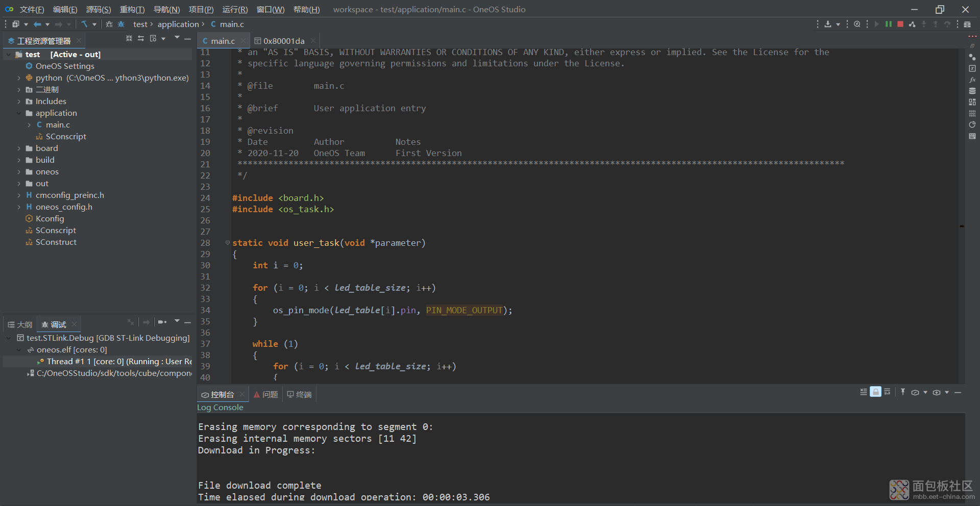Viewport: 980px width, 506px height.
Task: Click the Open Console icon
Action: pyautogui.click(x=937, y=392)
